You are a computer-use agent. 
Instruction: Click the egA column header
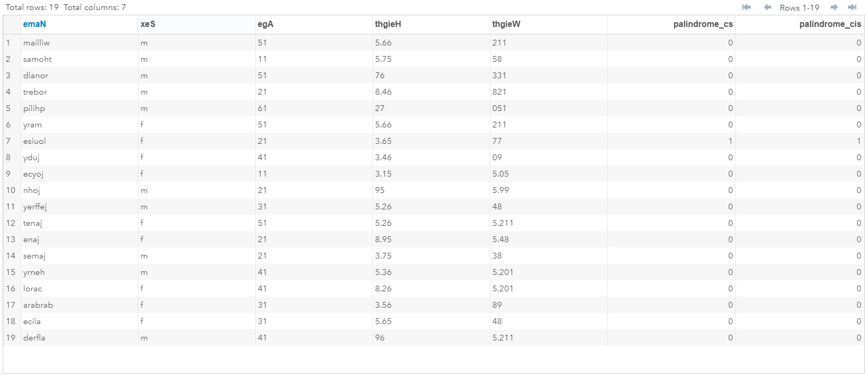265,24
